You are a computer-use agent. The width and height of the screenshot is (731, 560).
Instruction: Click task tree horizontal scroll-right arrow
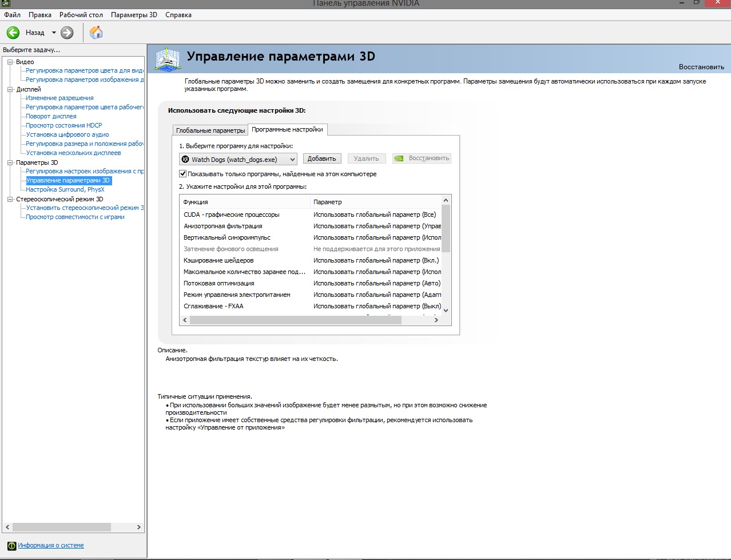coord(138,527)
